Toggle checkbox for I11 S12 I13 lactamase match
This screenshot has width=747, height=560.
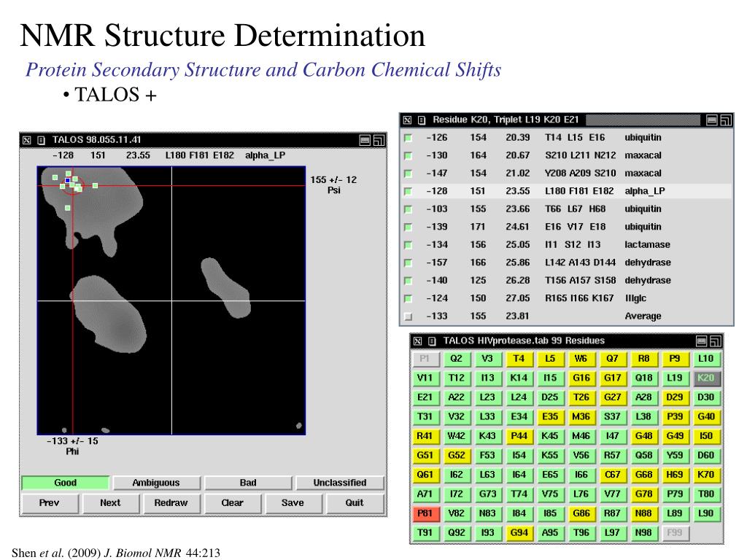408,245
